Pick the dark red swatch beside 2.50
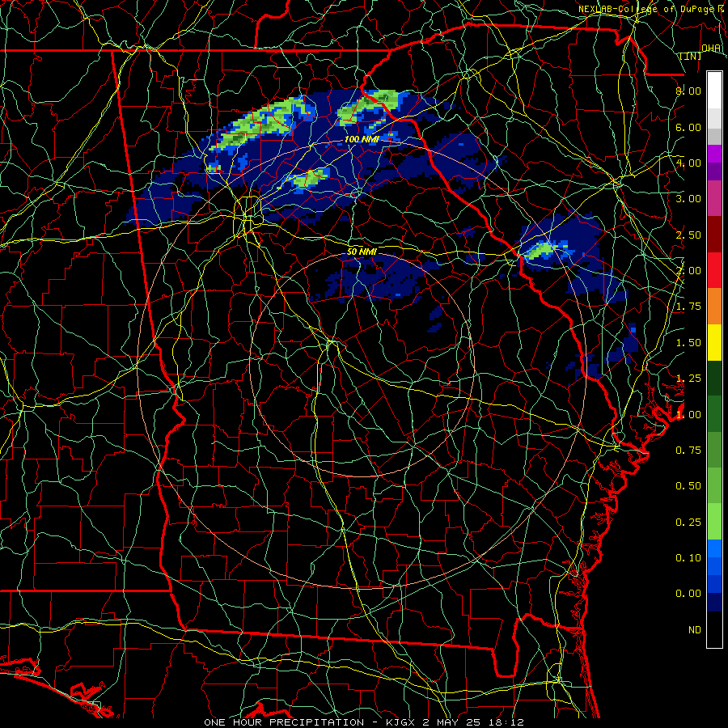The height and width of the screenshot is (728, 728). coord(714,235)
